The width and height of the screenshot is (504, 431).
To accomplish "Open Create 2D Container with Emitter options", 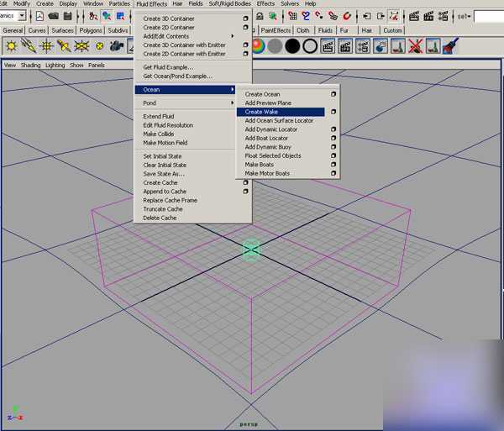I will [x=245, y=54].
